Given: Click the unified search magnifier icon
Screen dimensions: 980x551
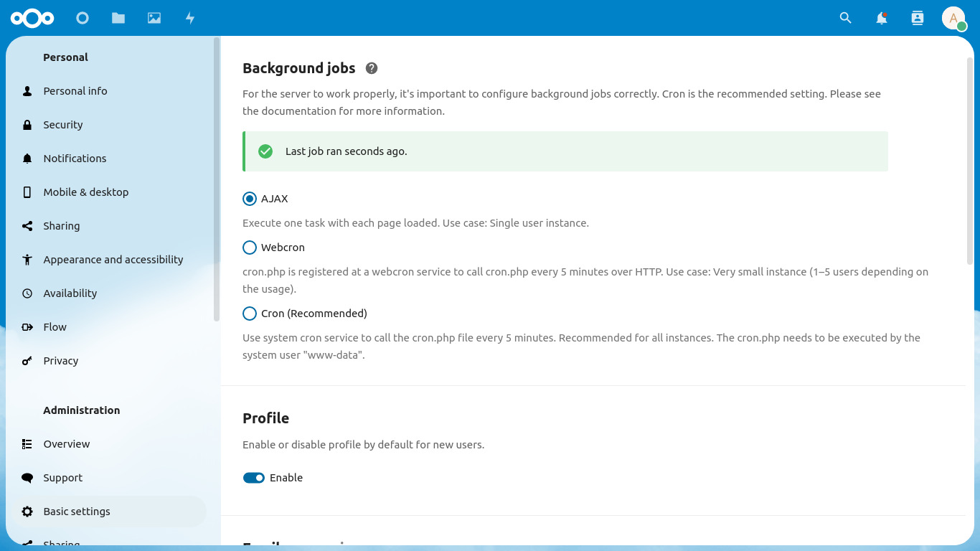Looking at the screenshot, I should click(846, 18).
